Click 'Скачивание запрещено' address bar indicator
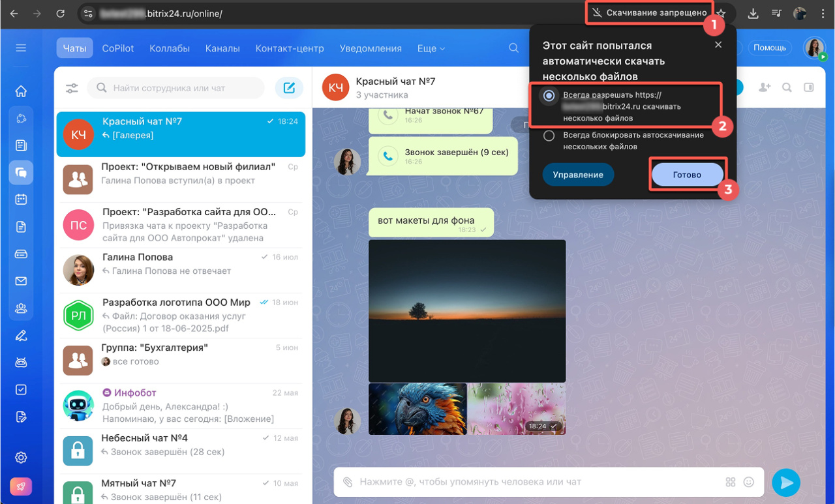The image size is (835, 504). point(650,13)
